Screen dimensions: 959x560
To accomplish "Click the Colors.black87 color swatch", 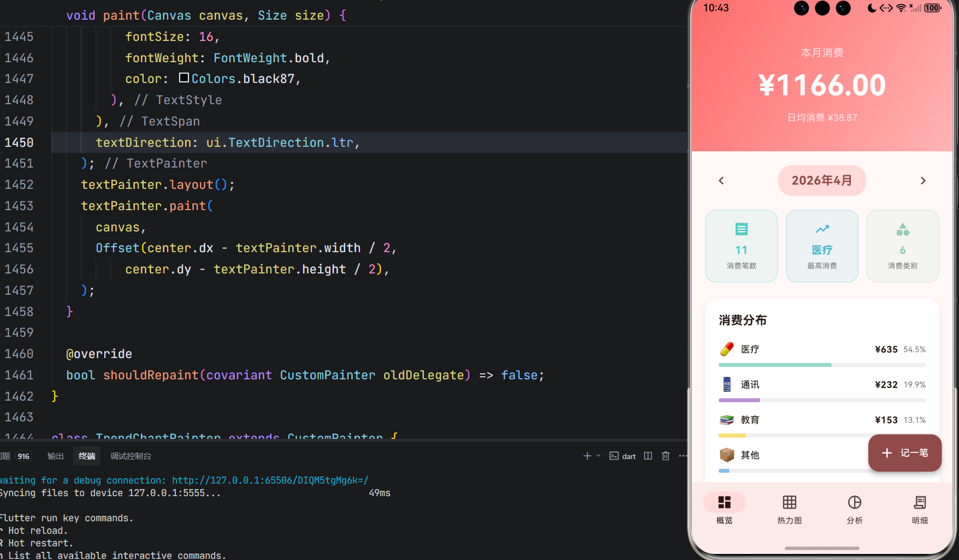I will click(184, 78).
